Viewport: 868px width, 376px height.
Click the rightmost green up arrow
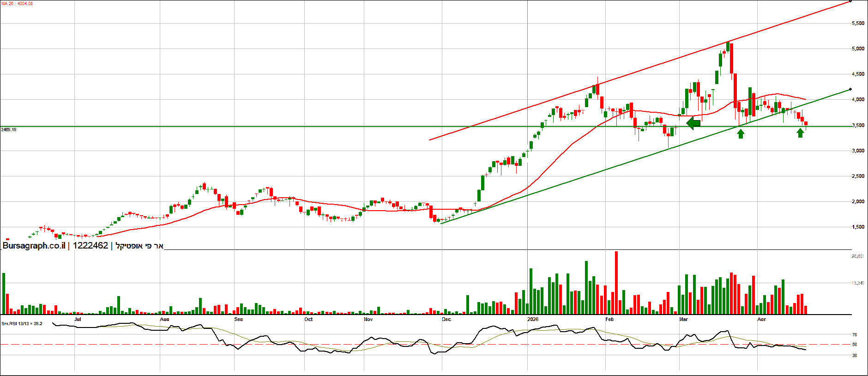(800, 133)
